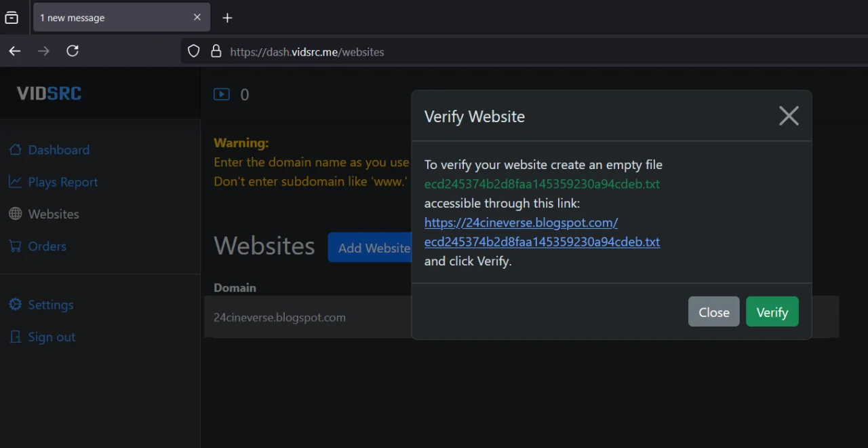The image size is (868, 448).
Task: Click the shield tracking protection icon
Action: point(194,51)
